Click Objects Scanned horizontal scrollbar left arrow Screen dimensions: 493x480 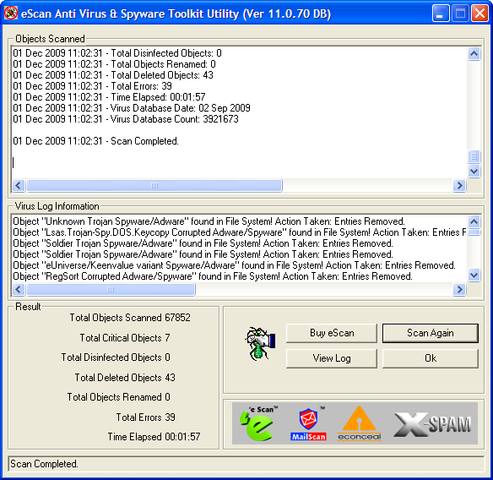[x=19, y=185]
